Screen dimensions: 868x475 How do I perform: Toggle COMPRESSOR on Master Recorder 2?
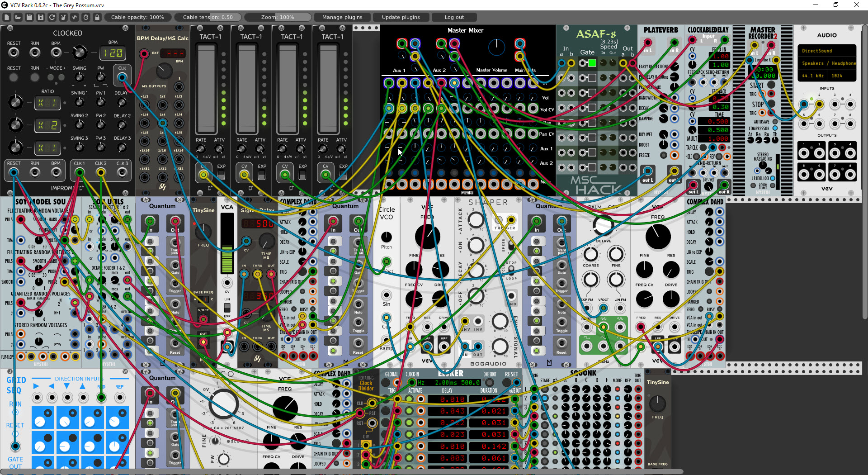click(x=775, y=128)
